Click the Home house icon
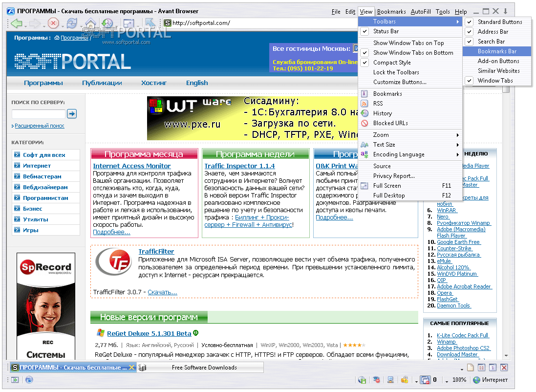The height and width of the screenshot is (392, 536). (x=90, y=23)
